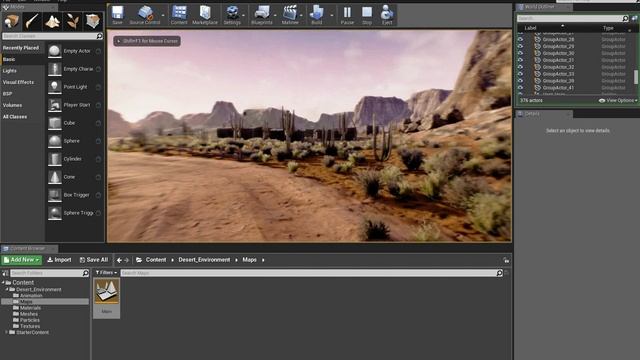Open the Filters dropdown
Screen dimensions: 640x360
(x=106, y=273)
